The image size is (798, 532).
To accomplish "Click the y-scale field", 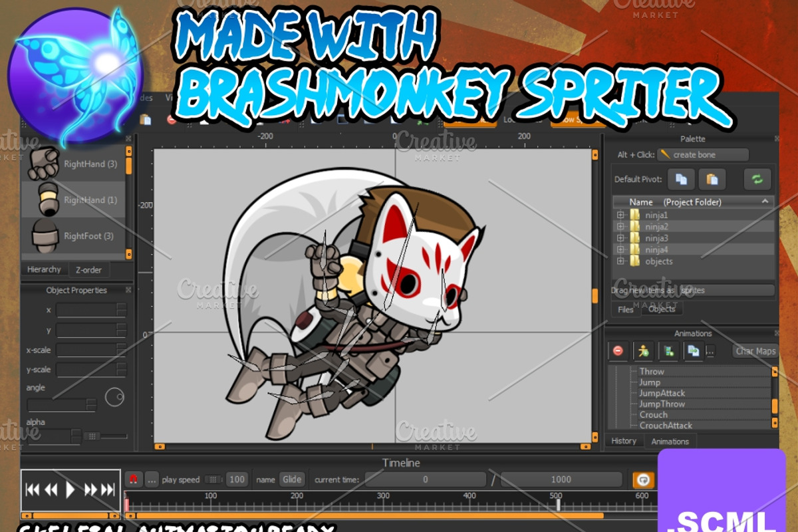I will pyautogui.click(x=91, y=369).
